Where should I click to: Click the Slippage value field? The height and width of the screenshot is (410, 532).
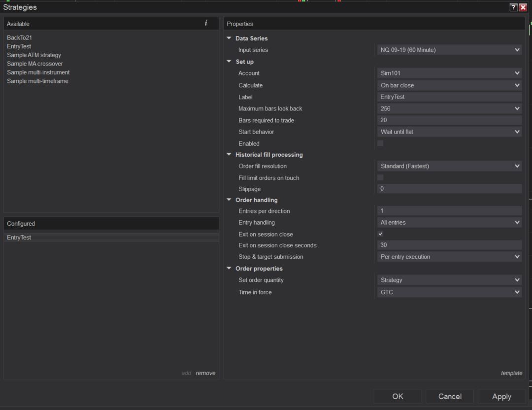point(449,188)
